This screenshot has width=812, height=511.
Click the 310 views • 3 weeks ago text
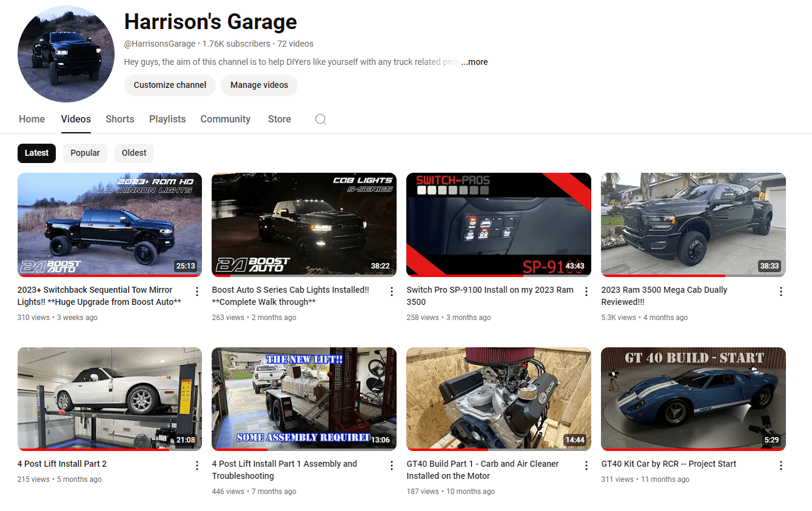(x=58, y=318)
